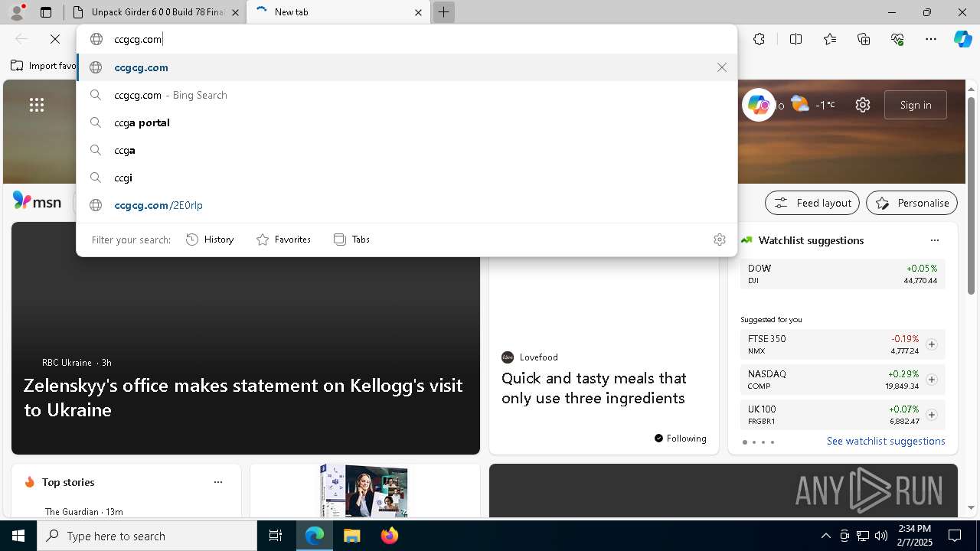Image resolution: width=980 pixels, height=551 pixels.
Task: Open the msn logo link
Action: (37, 201)
